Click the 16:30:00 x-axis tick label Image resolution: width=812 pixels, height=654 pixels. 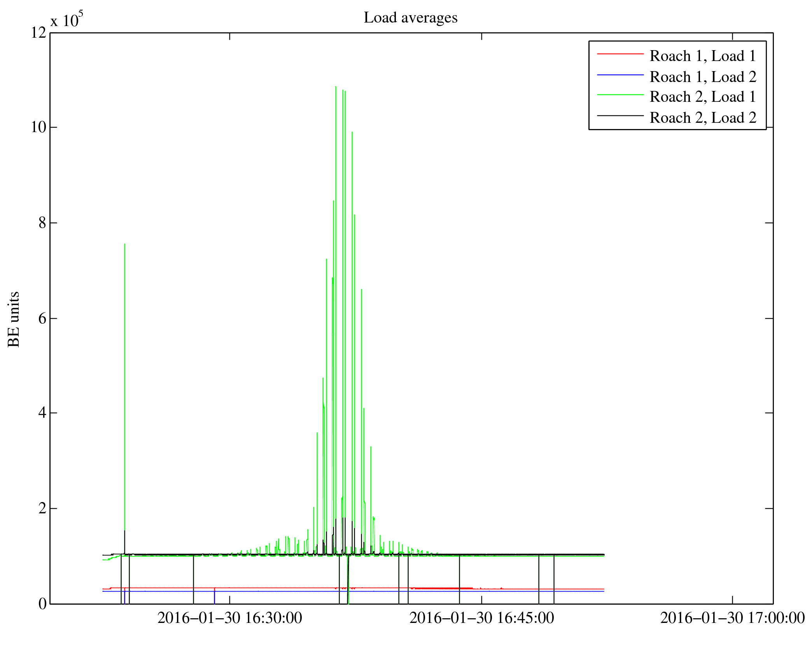click(229, 618)
